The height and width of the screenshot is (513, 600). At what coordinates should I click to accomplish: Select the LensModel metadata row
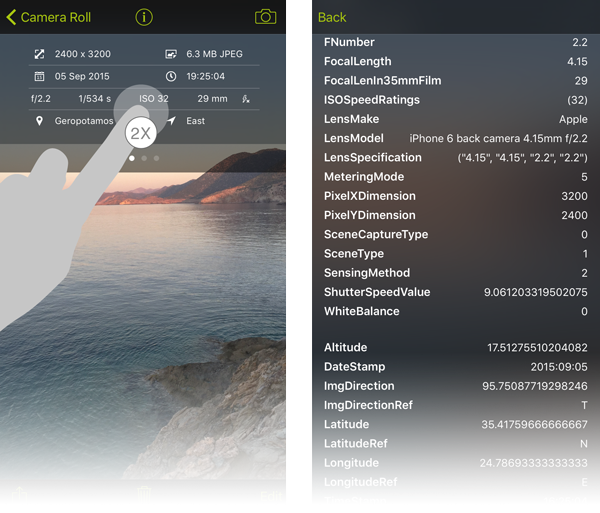[x=457, y=139]
